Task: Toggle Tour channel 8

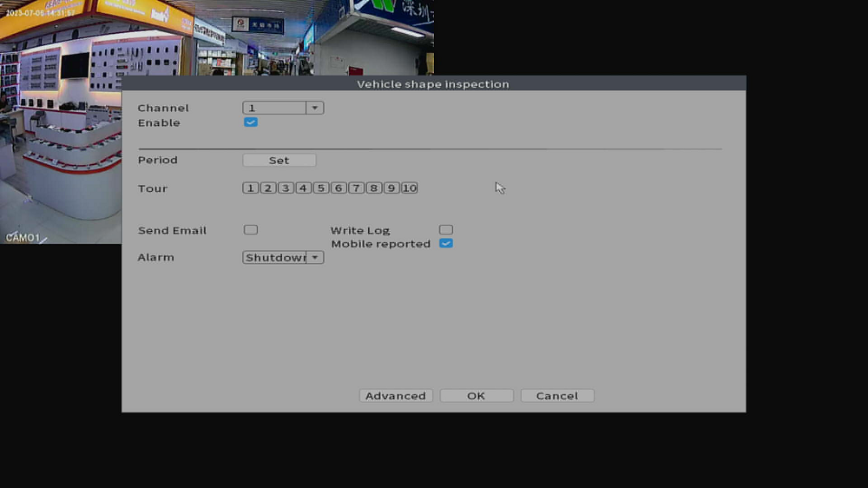Action: (x=373, y=188)
